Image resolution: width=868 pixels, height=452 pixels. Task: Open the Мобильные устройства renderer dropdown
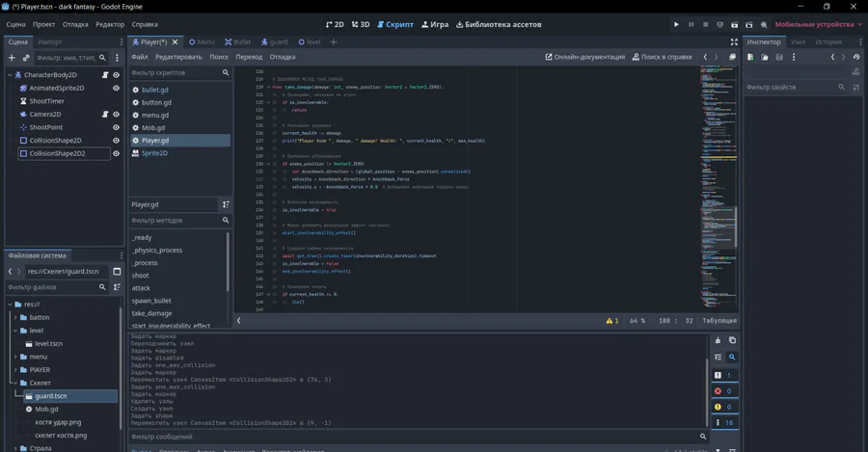click(x=815, y=23)
